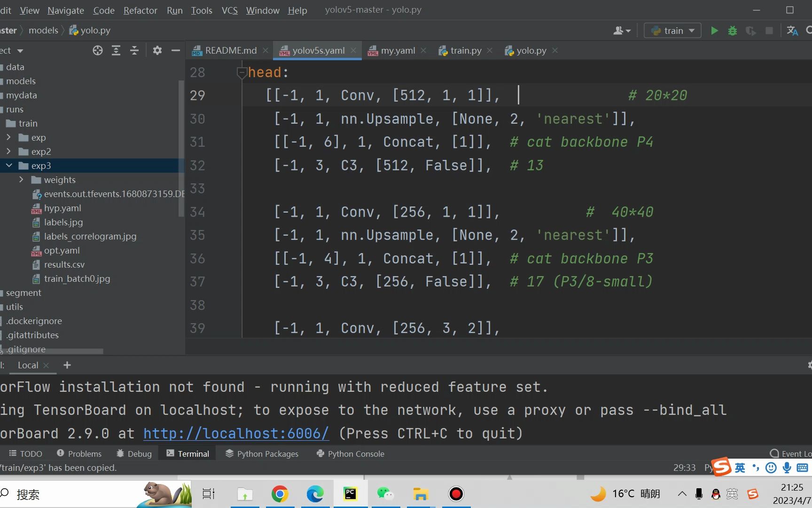
Task: Collapse the exp3 folder
Action: click(8, 166)
